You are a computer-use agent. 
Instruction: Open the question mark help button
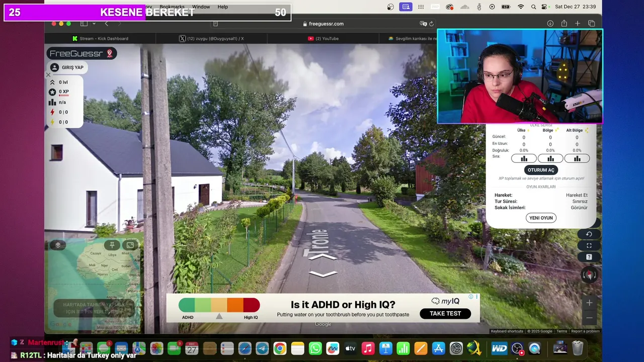589,257
